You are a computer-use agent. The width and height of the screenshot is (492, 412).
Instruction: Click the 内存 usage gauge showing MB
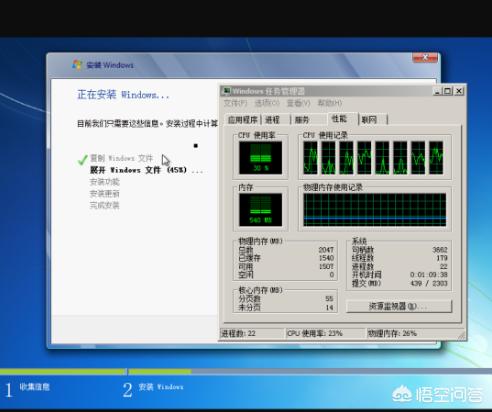click(260, 210)
